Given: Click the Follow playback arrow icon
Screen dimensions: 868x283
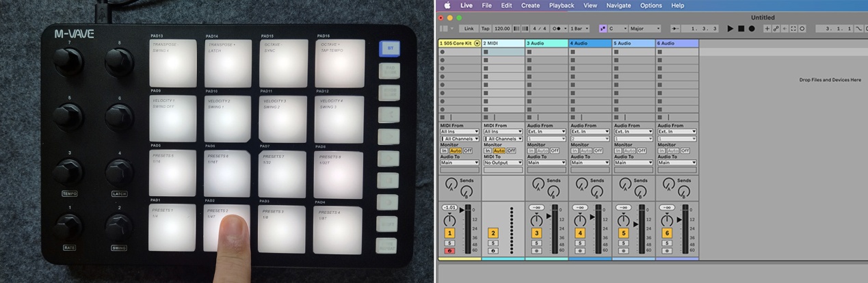Looking at the screenshot, I should pyautogui.click(x=676, y=29).
